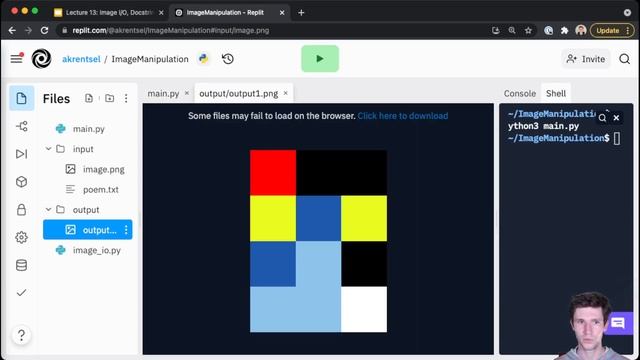Click the 'Click here to download' link
Screen dimensions: 640x360
click(x=403, y=116)
